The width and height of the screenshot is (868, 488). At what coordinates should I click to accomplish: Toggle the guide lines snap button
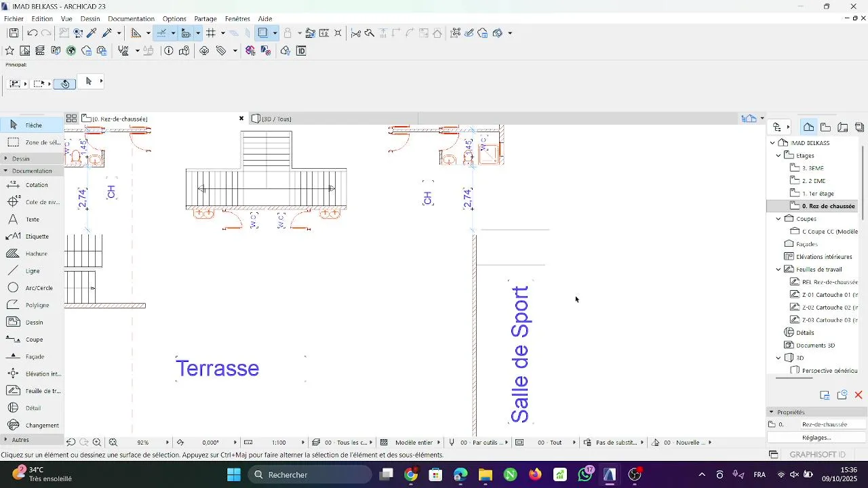coord(161,33)
